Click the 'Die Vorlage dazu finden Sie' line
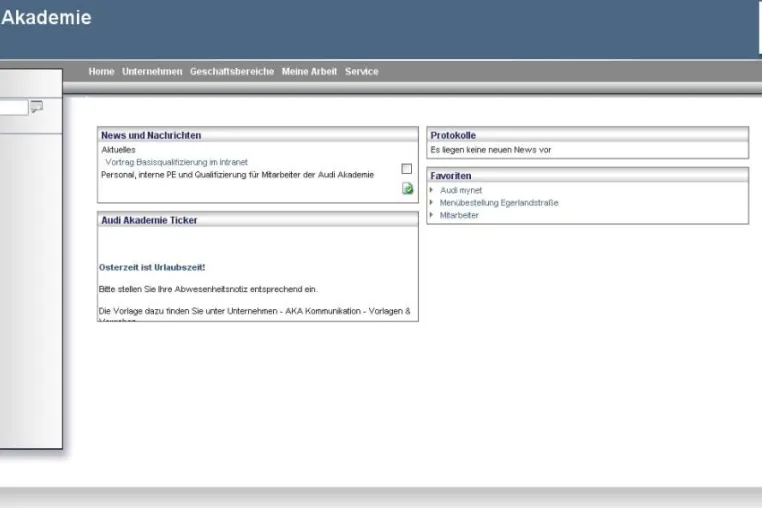Image resolution: width=762 pixels, height=508 pixels. pos(255,311)
